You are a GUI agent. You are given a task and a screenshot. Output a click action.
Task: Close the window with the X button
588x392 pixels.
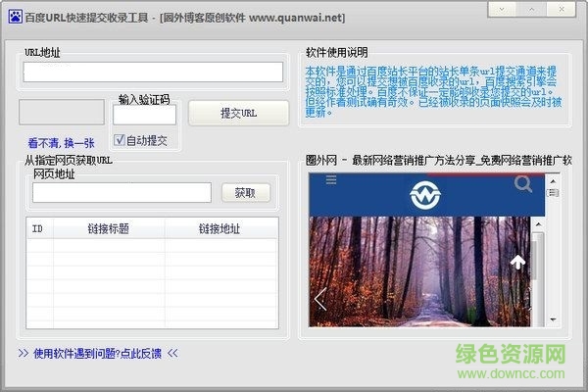(562, 9)
